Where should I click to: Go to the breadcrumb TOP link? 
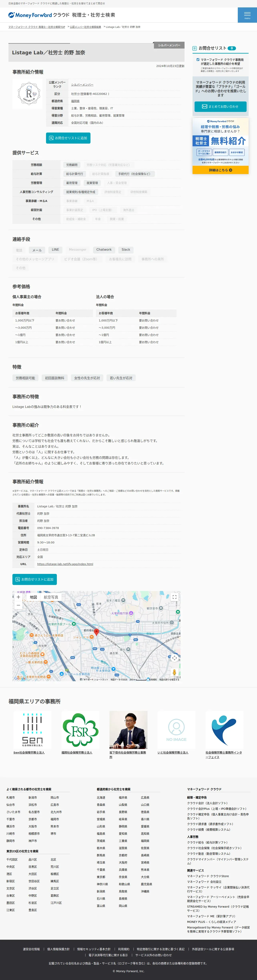pyautogui.click(x=37, y=27)
